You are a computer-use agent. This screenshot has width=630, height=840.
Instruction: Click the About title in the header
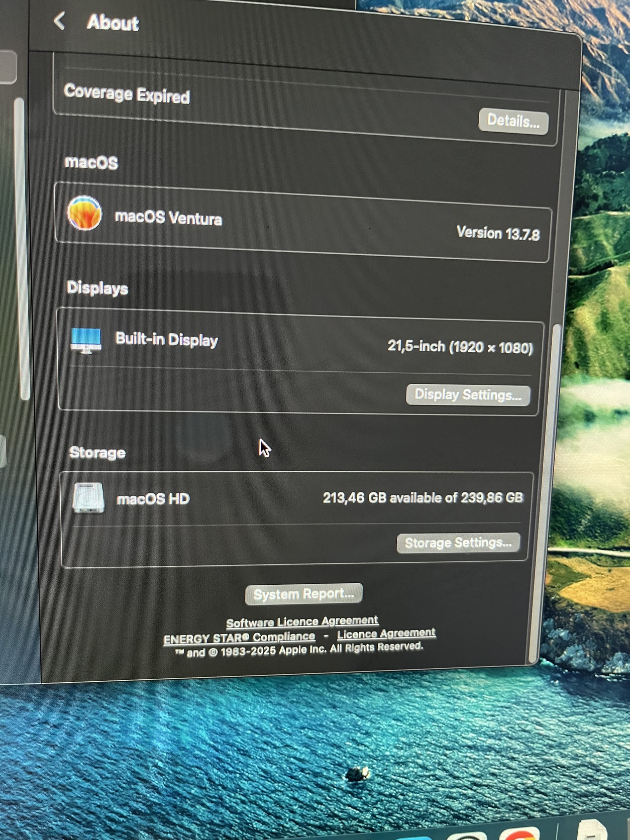[113, 23]
